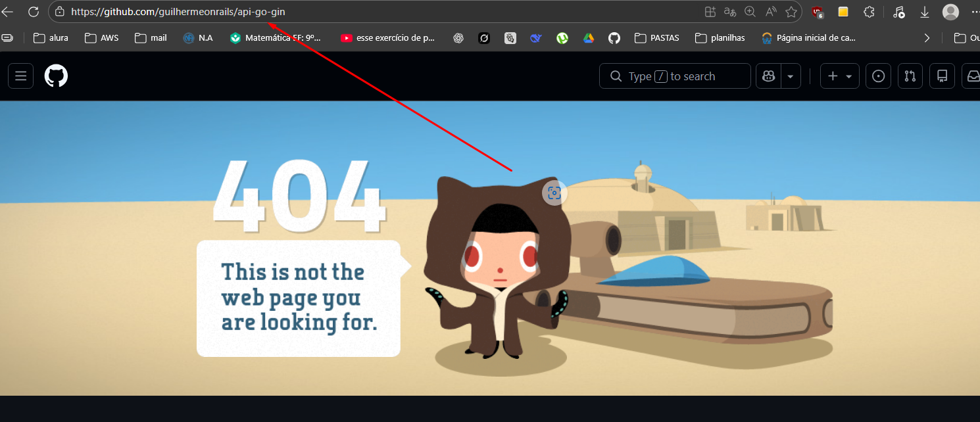Open the plus Create new dropdown
The image size is (980, 422).
(x=839, y=76)
